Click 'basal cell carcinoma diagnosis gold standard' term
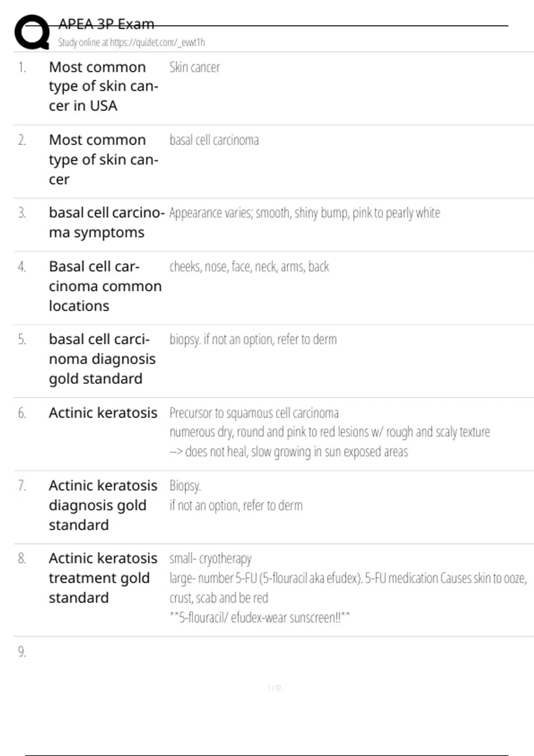Image resolution: width=534 pixels, height=756 pixels. [x=102, y=359]
